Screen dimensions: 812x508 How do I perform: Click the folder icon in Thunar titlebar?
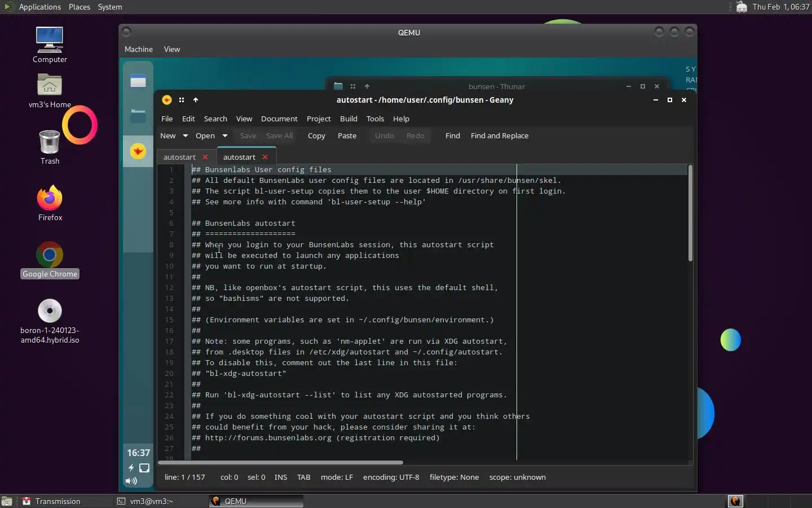pyautogui.click(x=338, y=86)
